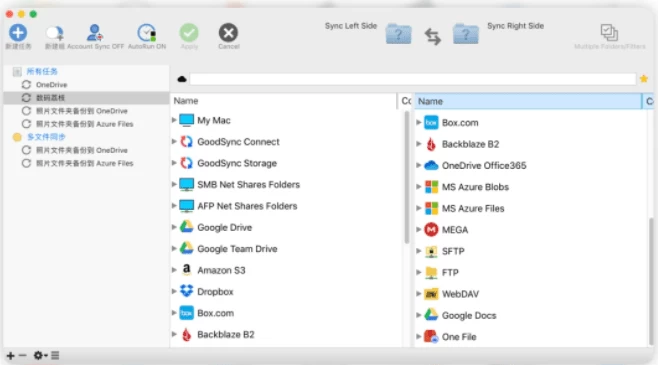Click the sync direction arrows between folders
The width and height of the screenshot is (658, 365).
432,36
